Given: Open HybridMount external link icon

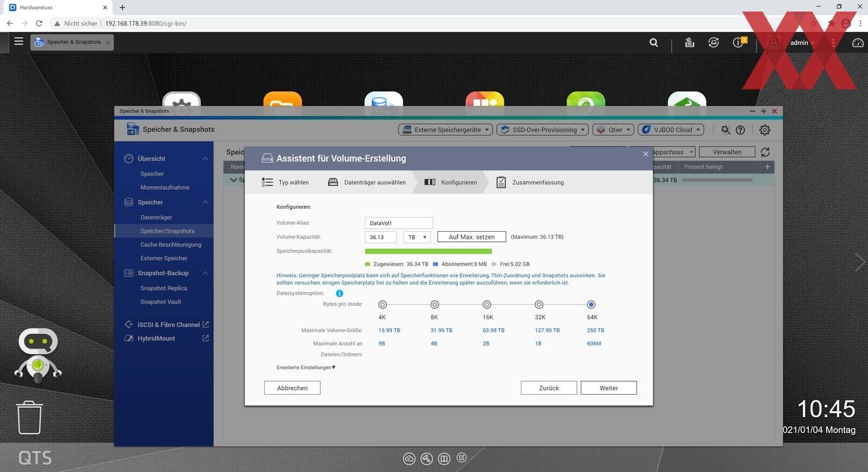Looking at the screenshot, I should coord(206,338).
